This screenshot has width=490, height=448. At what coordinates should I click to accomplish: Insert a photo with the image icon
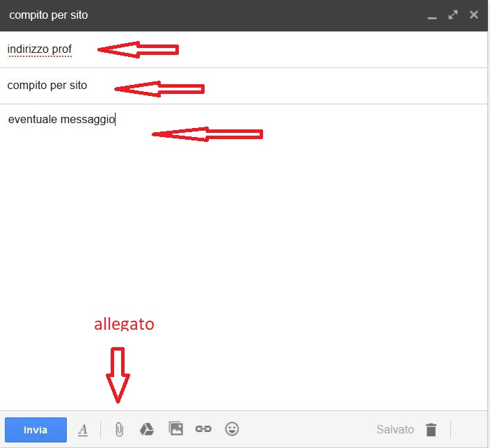pyautogui.click(x=176, y=429)
